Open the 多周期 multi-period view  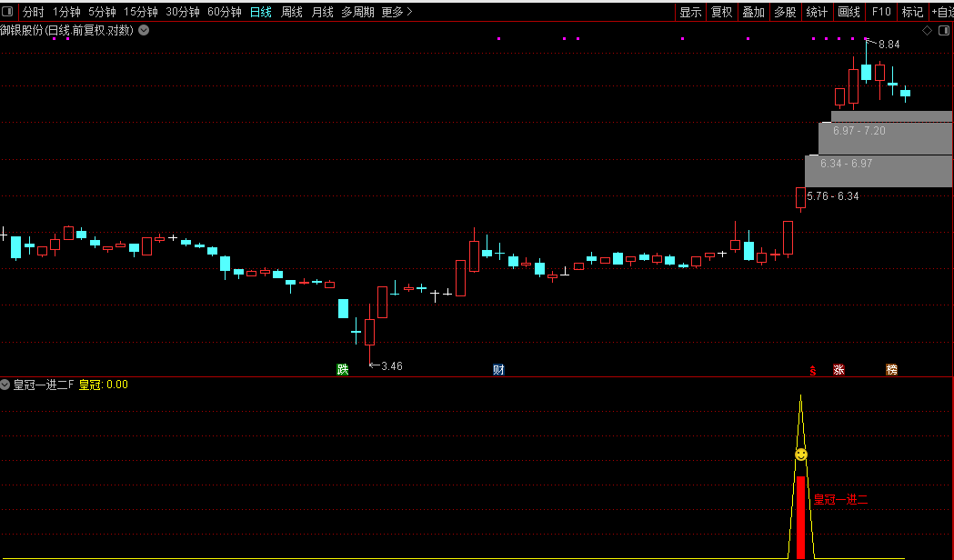(357, 12)
